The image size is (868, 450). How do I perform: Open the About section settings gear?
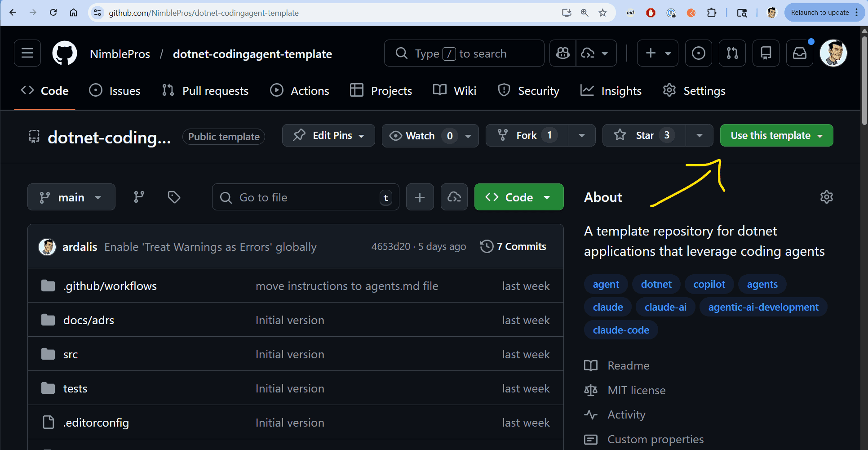[826, 196]
